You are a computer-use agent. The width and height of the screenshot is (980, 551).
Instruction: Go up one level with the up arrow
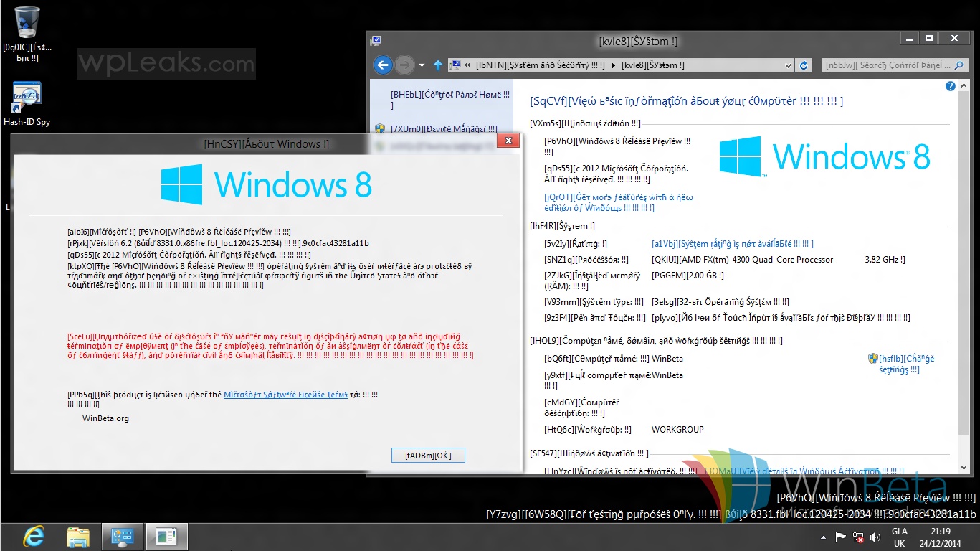[x=437, y=65]
